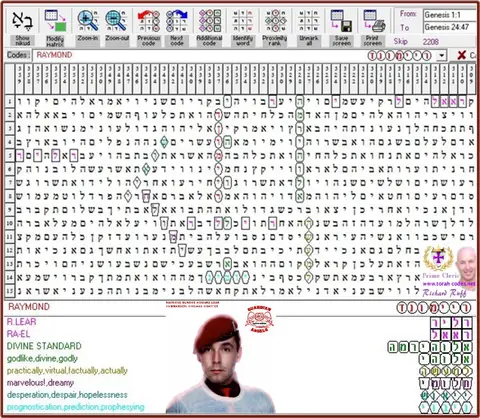Go to the Previous code
This screenshot has height=418, width=480.
149,28
